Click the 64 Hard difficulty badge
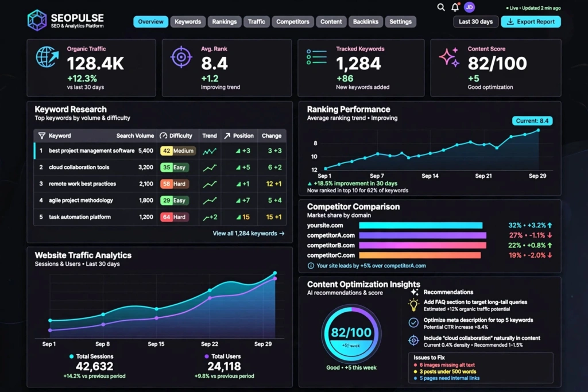 pyautogui.click(x=175, y=217)
